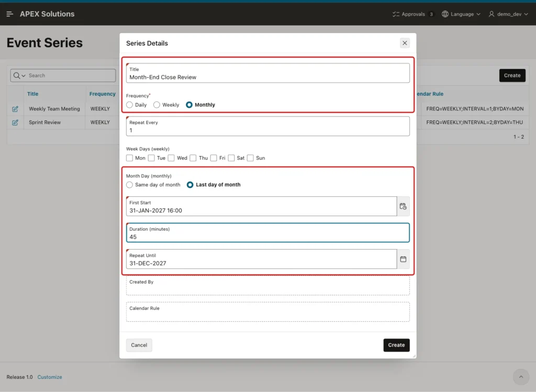Cancel the Series Details dialog

tap(139, 345)
